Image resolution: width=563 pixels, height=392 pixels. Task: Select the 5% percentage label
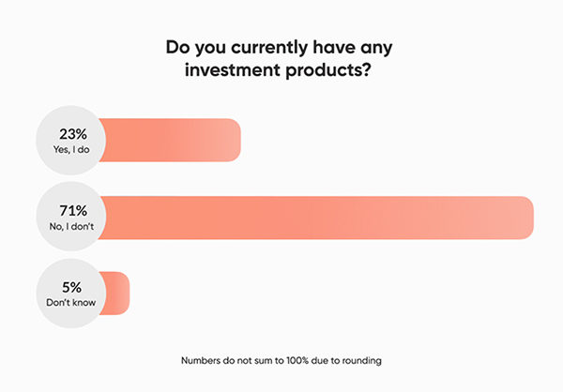pos(72,287)
